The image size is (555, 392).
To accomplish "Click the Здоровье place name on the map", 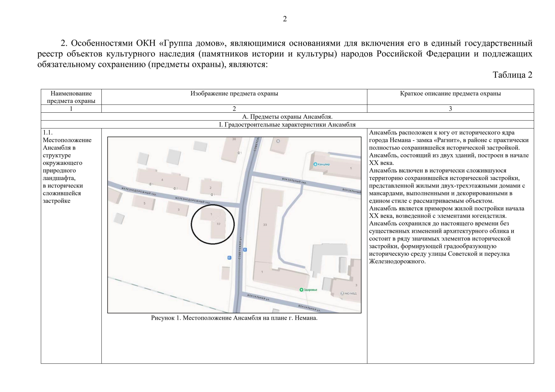I will [x=310, y=290].
